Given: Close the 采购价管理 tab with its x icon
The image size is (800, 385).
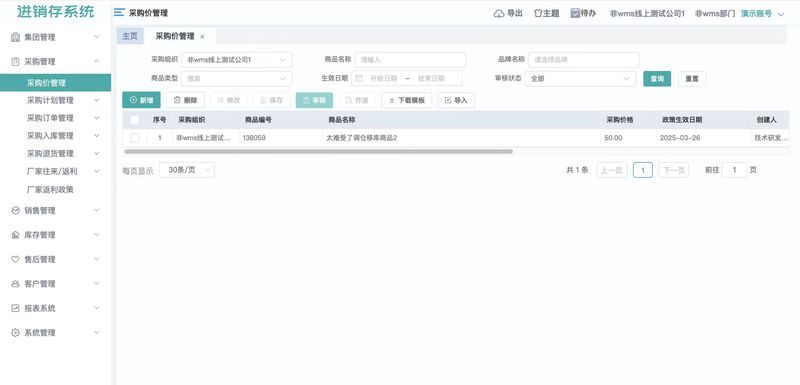Looking at the screenshot, I should point(203,37).
